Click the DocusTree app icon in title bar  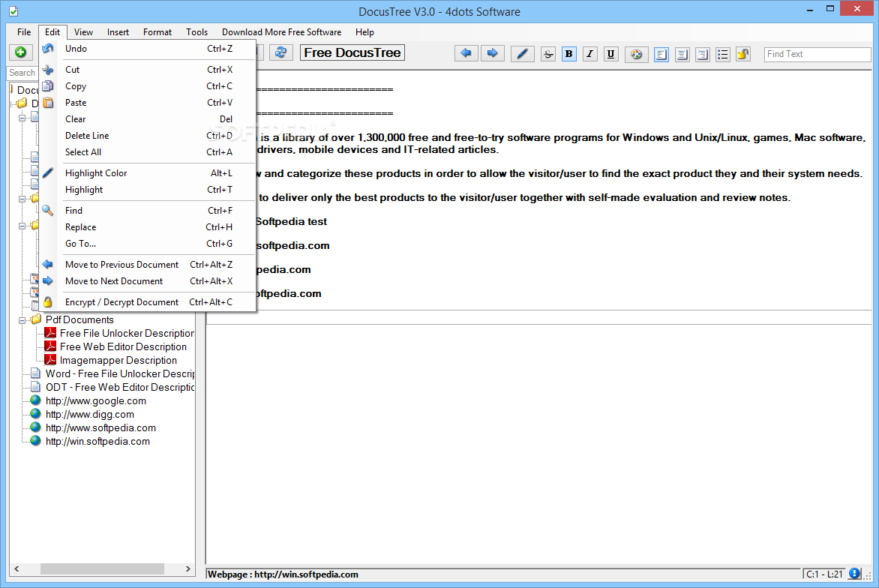tap(13, 11)
